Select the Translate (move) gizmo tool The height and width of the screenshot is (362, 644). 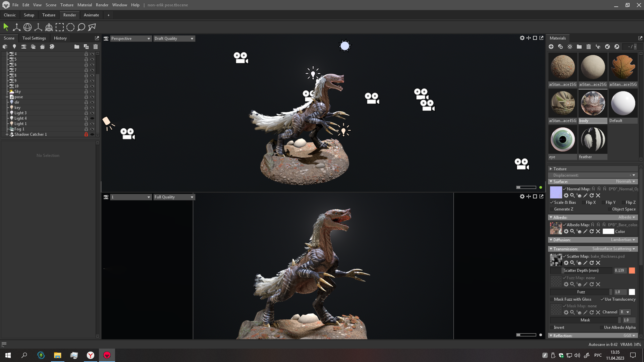[16, 27]
